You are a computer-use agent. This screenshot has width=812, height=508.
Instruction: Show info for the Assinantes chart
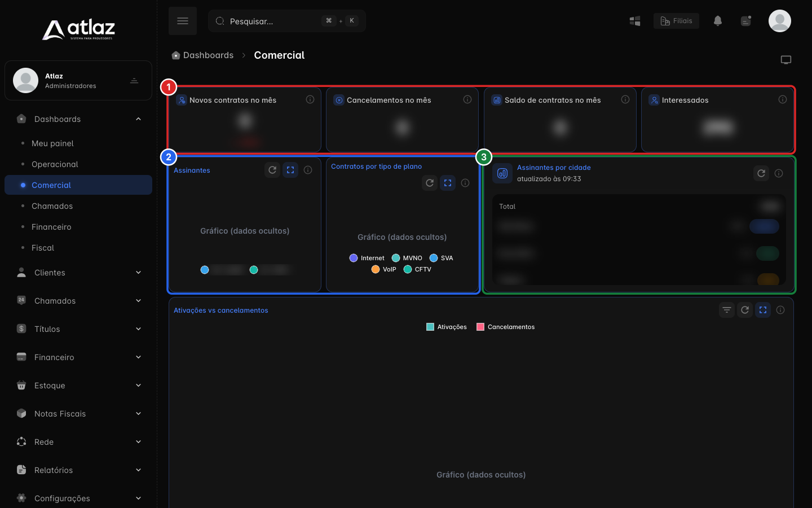point(308,170)
